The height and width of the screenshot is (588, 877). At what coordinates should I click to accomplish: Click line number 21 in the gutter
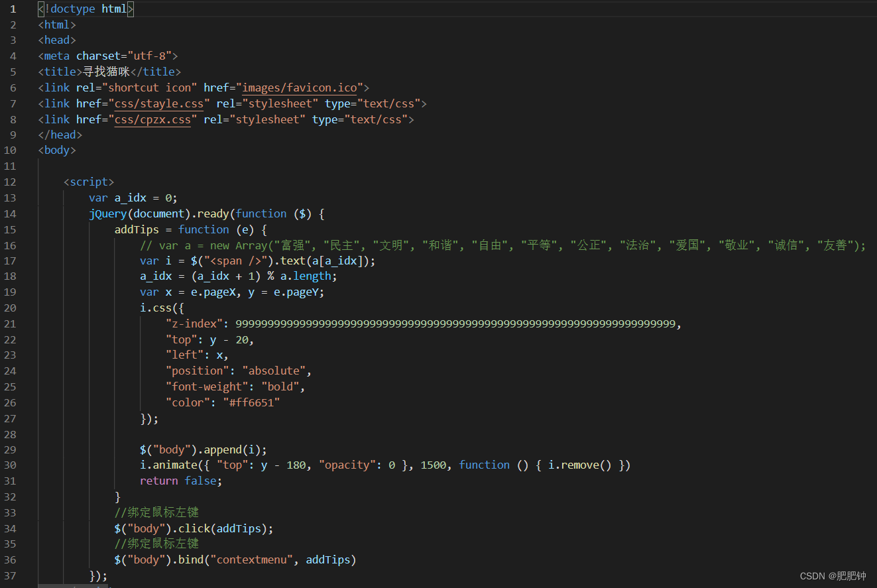tap(10, 323)
